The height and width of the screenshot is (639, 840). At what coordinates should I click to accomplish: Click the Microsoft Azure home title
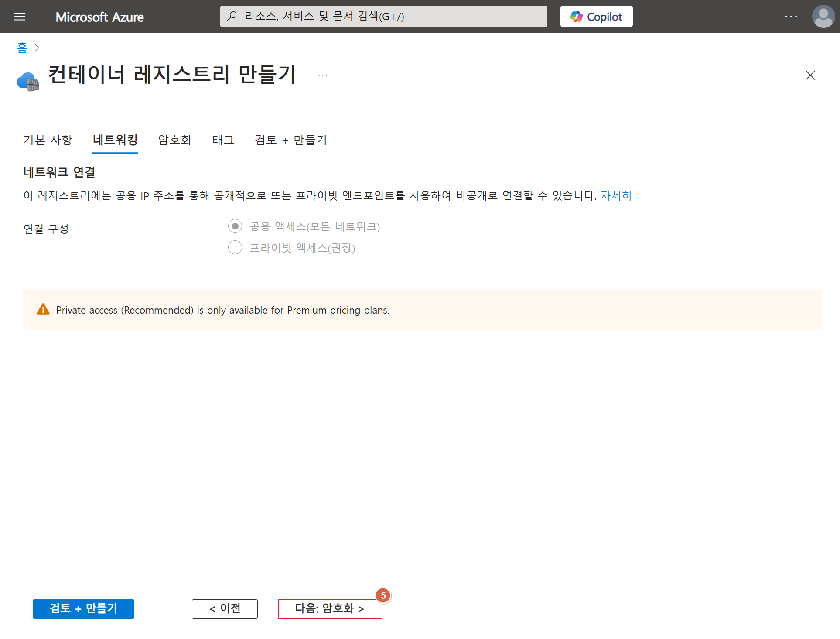pos(99,17)
